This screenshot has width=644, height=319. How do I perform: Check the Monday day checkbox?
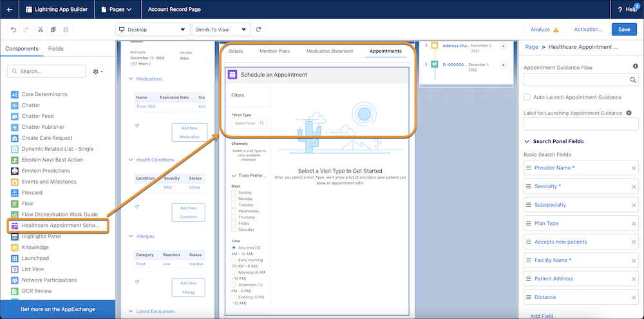[x=234, y=198]
